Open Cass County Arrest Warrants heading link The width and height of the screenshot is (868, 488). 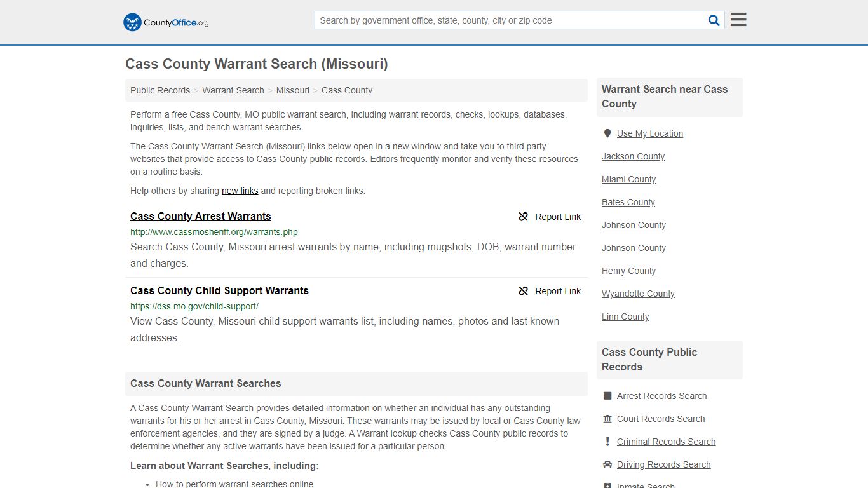click(x=201, y=216)
